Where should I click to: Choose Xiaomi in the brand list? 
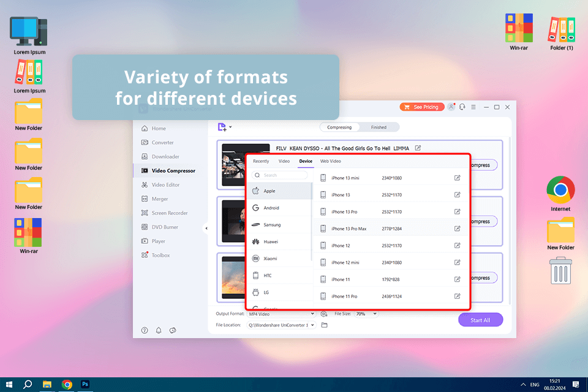point(280,258)
